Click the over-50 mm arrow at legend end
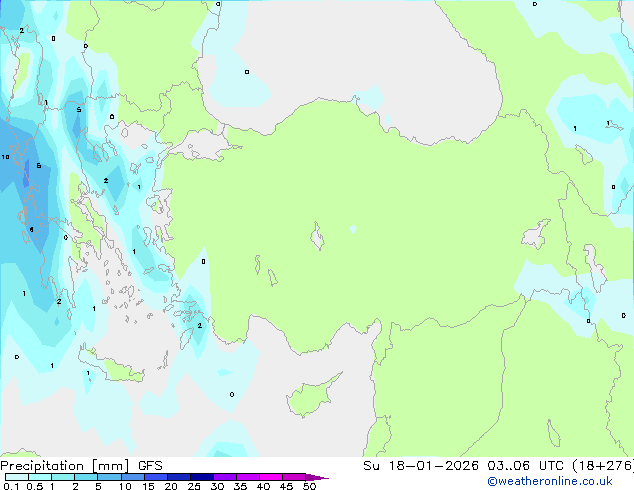 click(x=317, y=477)
